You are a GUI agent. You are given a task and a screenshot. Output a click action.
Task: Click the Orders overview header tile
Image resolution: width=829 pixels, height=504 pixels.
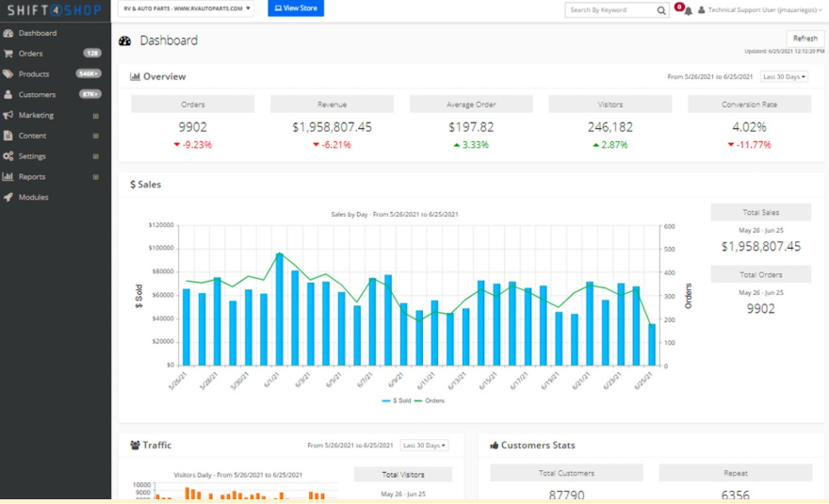(x=193, y=105)
